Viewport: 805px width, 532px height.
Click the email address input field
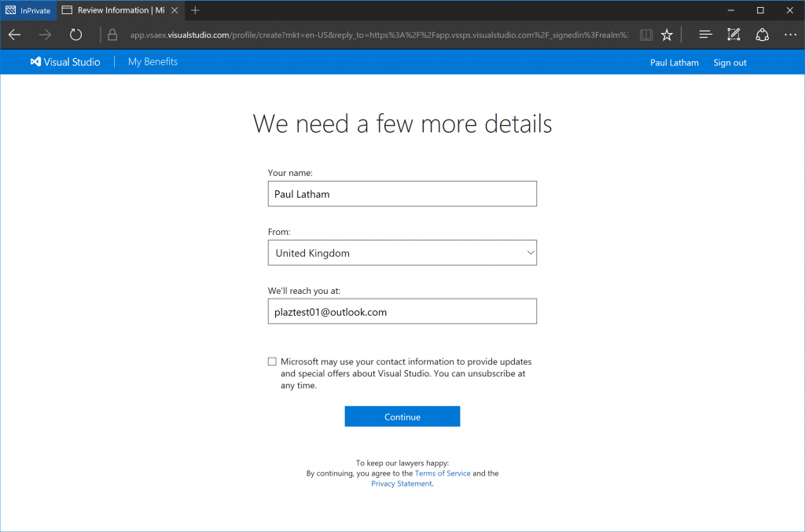(x=402, y=311)
